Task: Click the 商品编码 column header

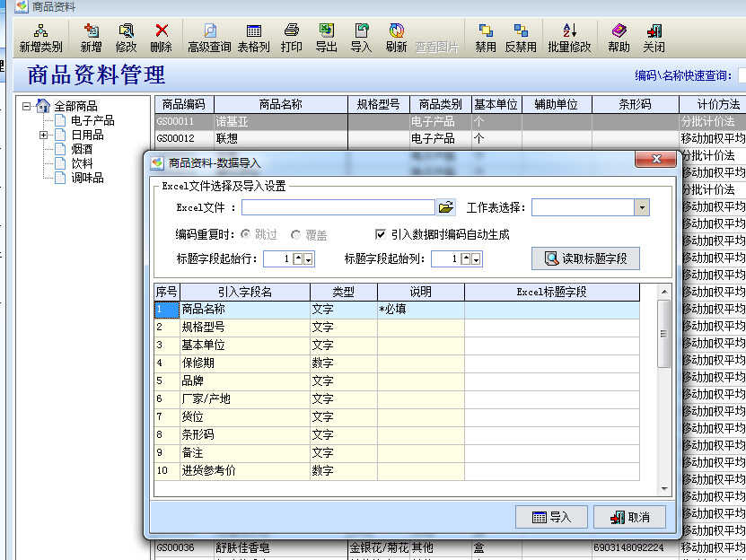Action: [x=184, y=104]
